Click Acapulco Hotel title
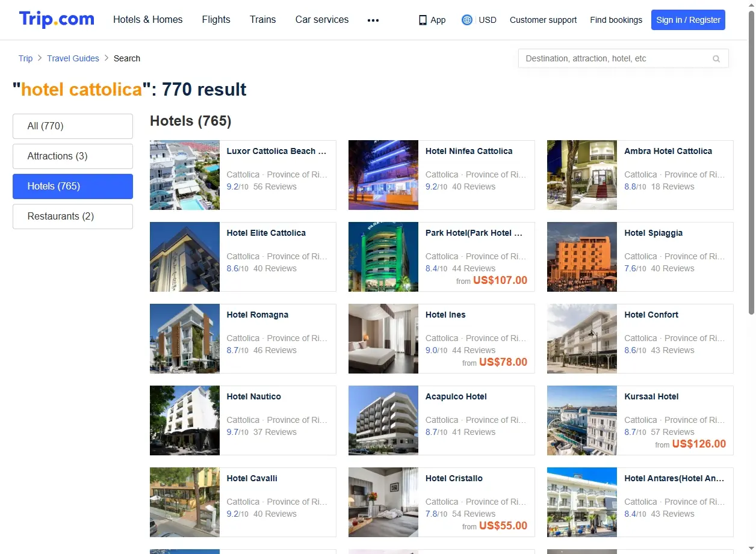Viewport: 756px width, 554px height. 456,397
